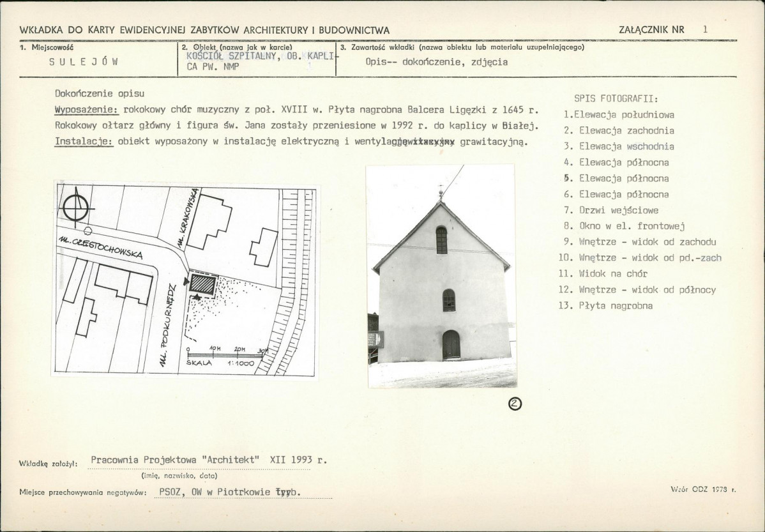765x532 pixels.
Task: Click the scale bar labeled SKALA 1:1000
Action: point(225,356)
